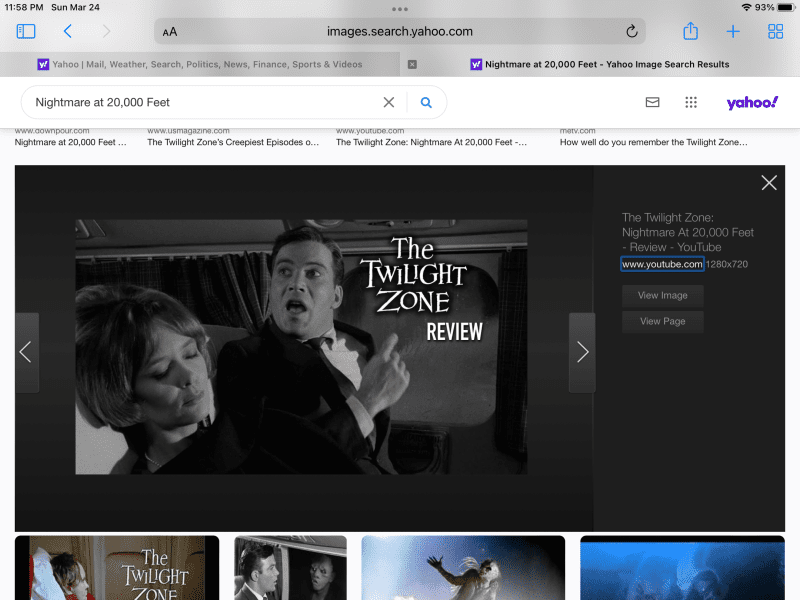Tap the Wi-Fi status icon
Screen dimensions: 800x600
746,8
